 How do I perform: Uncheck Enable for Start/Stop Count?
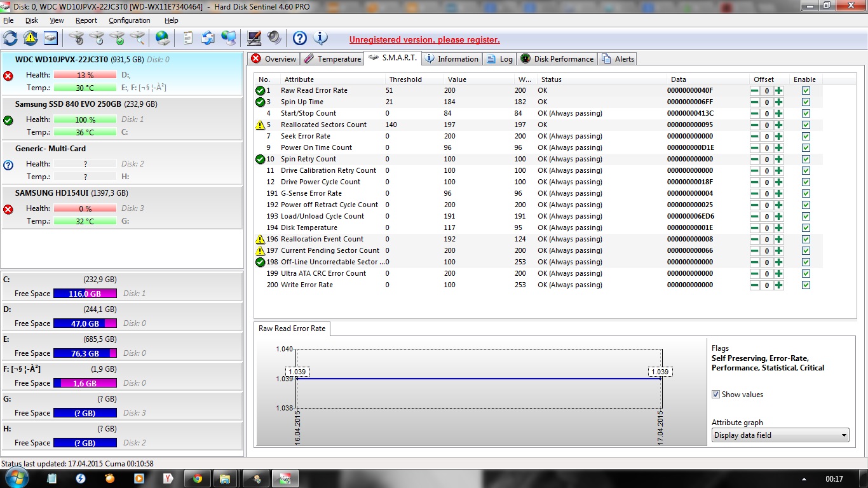tap(806, 113)
